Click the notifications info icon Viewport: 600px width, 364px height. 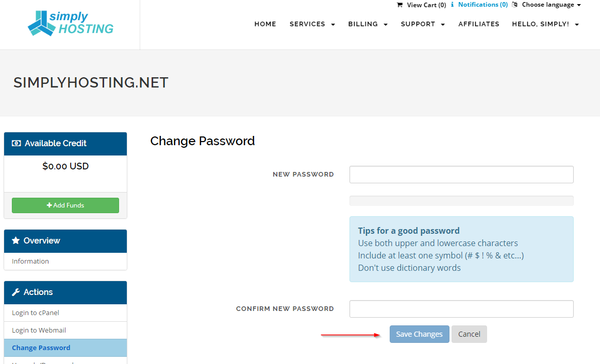tap(452, 5)
